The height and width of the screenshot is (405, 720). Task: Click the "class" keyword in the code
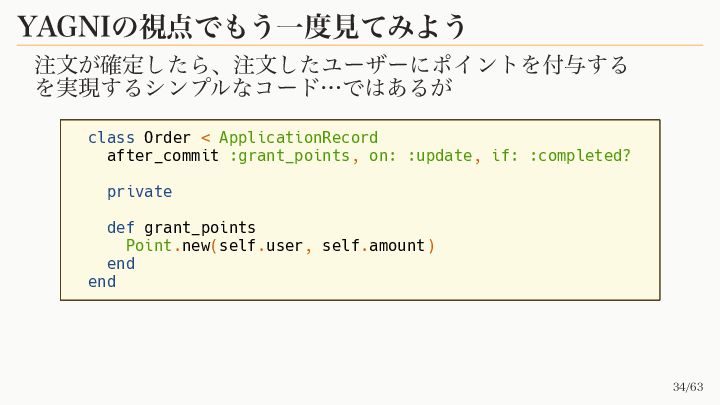coord(111,137)
